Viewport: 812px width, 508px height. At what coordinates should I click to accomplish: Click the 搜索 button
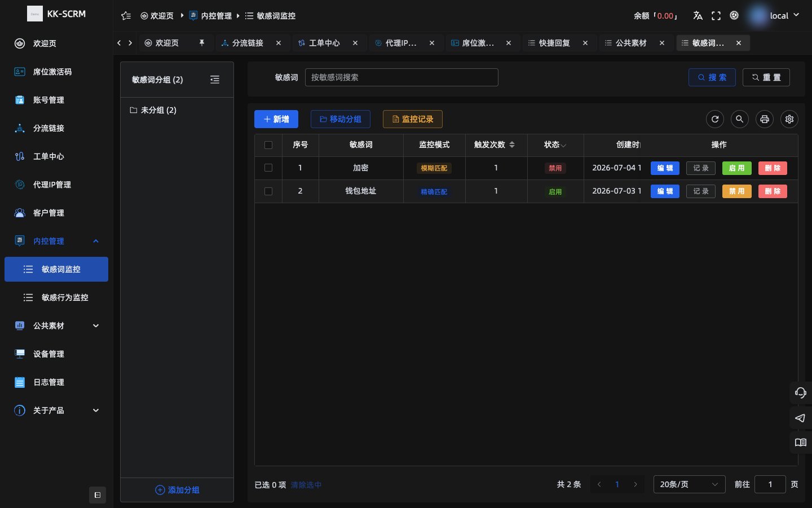point(712,77)
